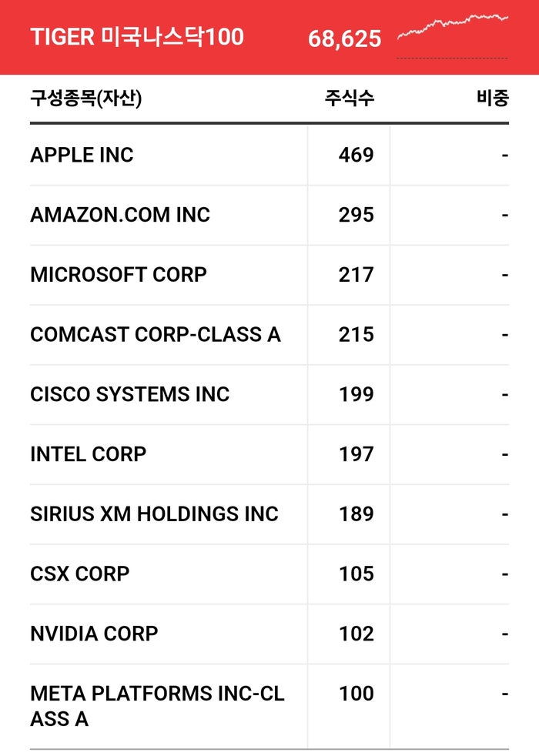Tap the weight dash for Microsoft
Image resolution: width=539 pixels, height=756 pixels.
tap(504, 275)
